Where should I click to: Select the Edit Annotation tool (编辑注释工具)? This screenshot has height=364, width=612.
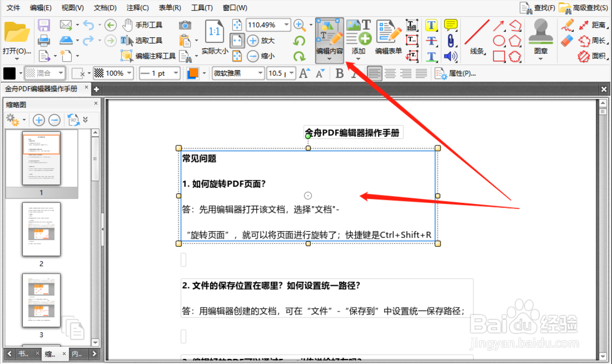[148, 56]
